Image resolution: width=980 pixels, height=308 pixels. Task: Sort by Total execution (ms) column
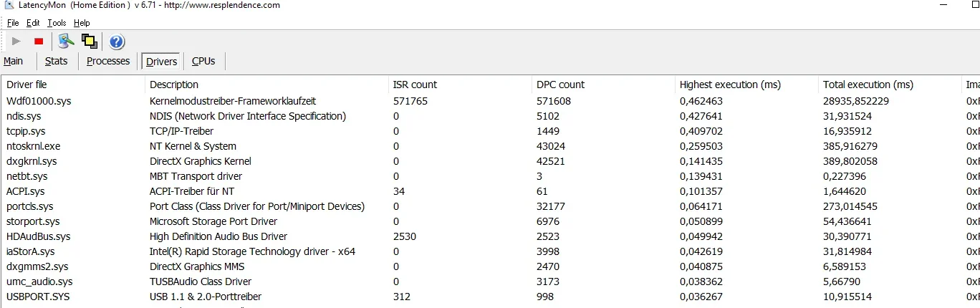point(868,85)
